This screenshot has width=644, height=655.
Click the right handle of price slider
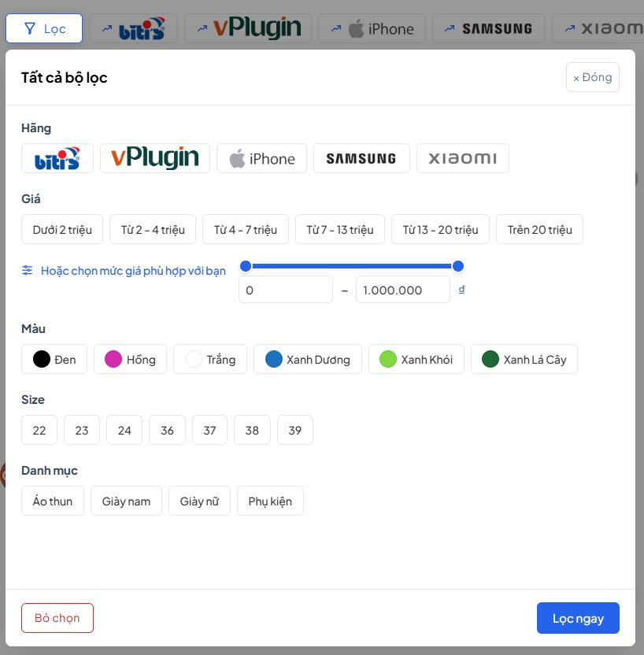click(x=458, y=266)
